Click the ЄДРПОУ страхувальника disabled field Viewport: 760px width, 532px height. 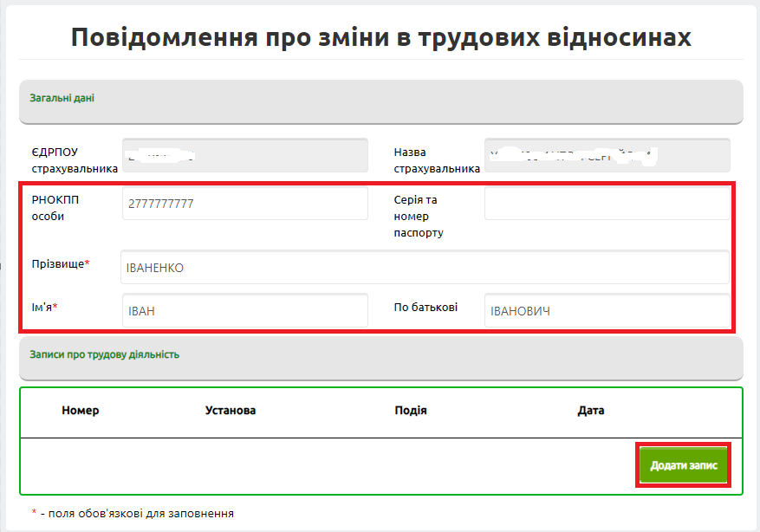[x=245, y=155]
